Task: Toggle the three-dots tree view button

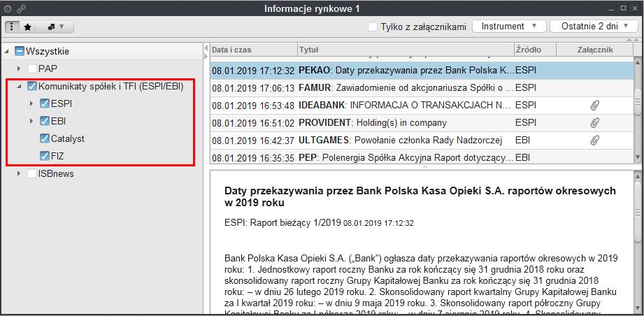Action: (12, 27)
